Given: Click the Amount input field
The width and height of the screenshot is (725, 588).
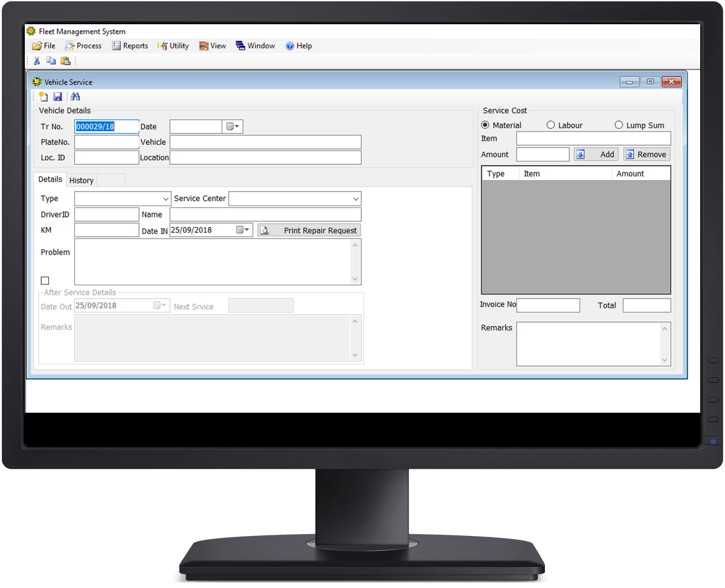Looking at the screenshot, I should pyautogui.click(x=543, y=155).
